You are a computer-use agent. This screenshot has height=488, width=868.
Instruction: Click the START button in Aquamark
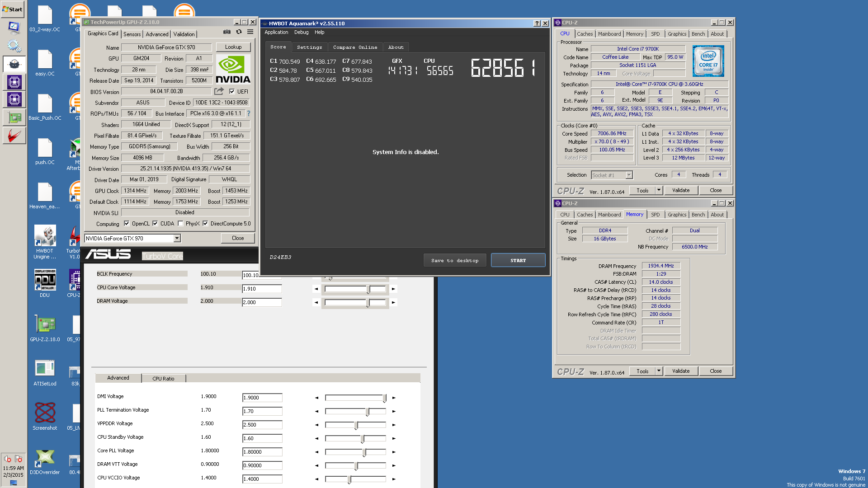click(518, 260)
